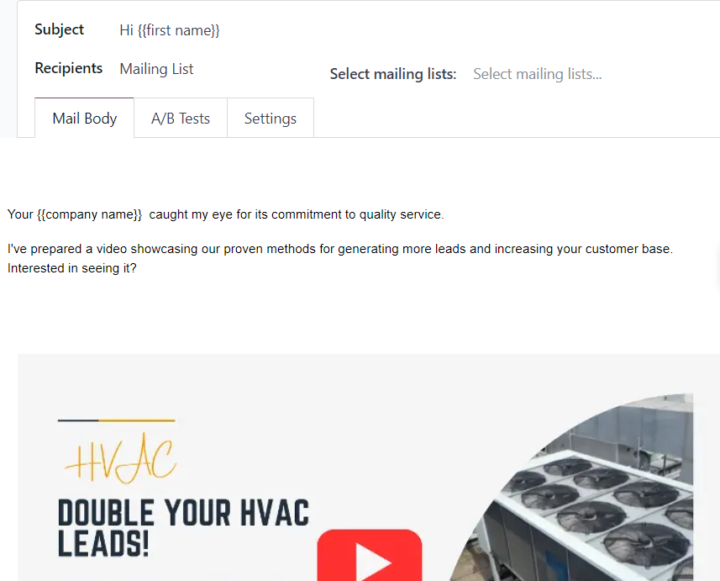Image resolution: width=720 pixels, height=581 pixels.
Task: Expand the Select mailing lists field
Action: coord(537,74)
